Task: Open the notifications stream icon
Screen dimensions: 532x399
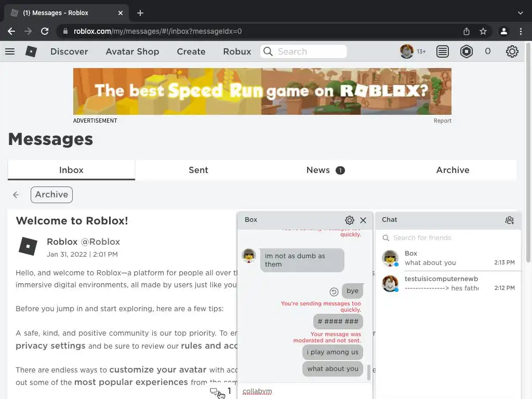Action: [x=443, y=51]
